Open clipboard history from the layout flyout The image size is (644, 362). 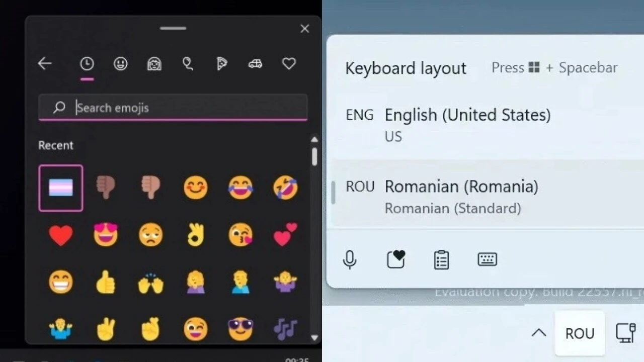point(441,259)
